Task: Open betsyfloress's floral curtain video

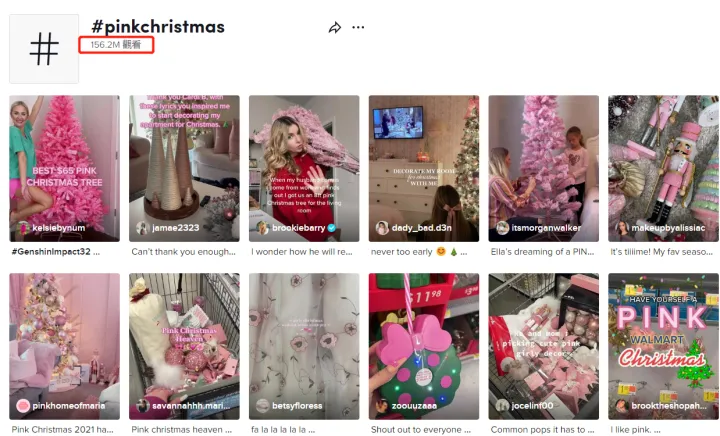Action: coord(304,347)
